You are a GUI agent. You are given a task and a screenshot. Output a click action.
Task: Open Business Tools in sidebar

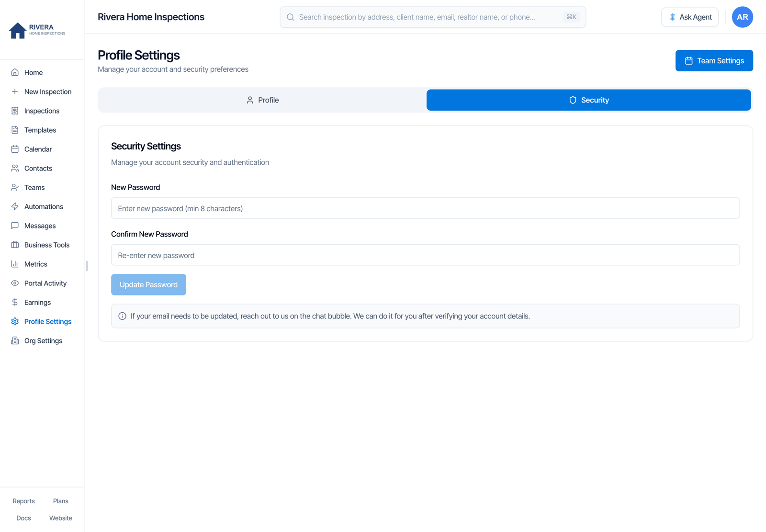(x=42, y=245)
